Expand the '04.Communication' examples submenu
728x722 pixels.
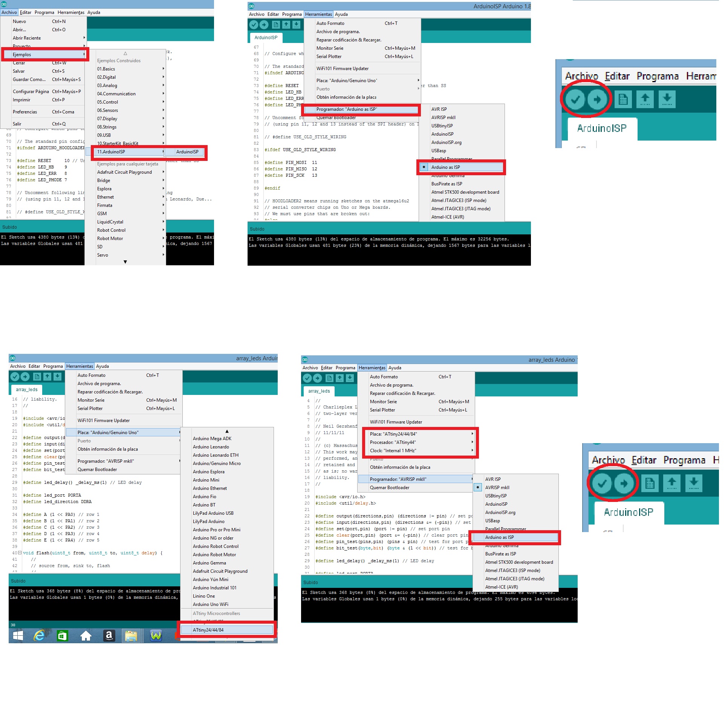163,93
